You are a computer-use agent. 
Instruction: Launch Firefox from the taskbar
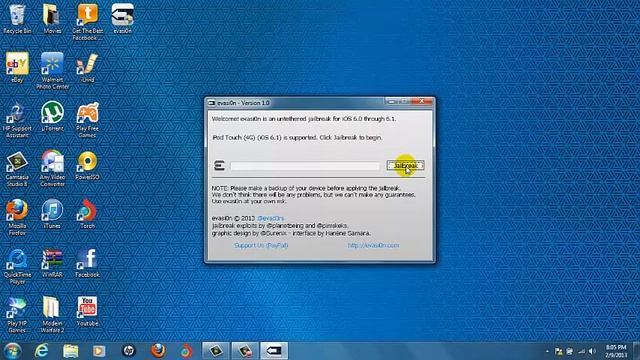[158, 351]
